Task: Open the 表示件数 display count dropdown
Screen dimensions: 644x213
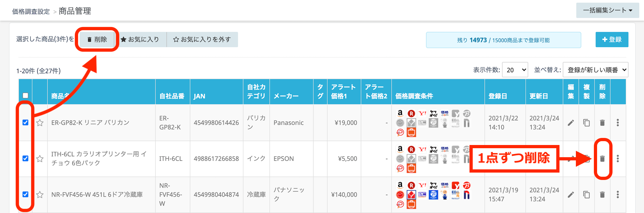Action: tap(515, 70)
